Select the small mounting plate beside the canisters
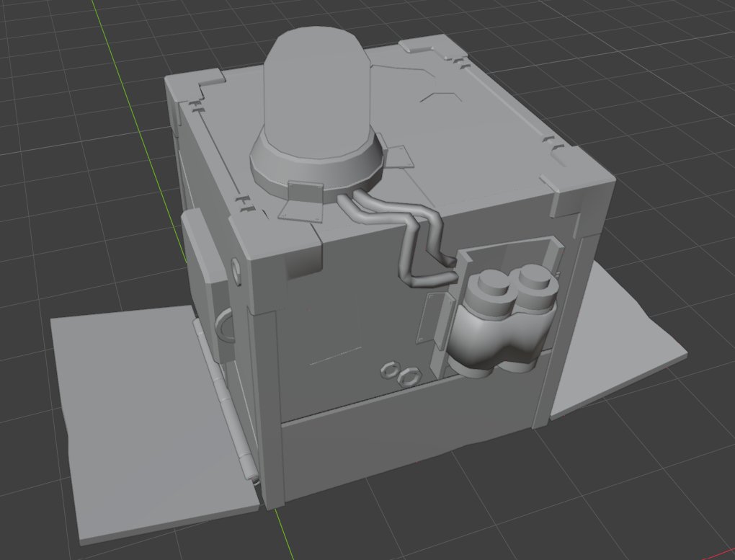Image resolution: width=735 pixels, height=560 pixels. point(435,320)
